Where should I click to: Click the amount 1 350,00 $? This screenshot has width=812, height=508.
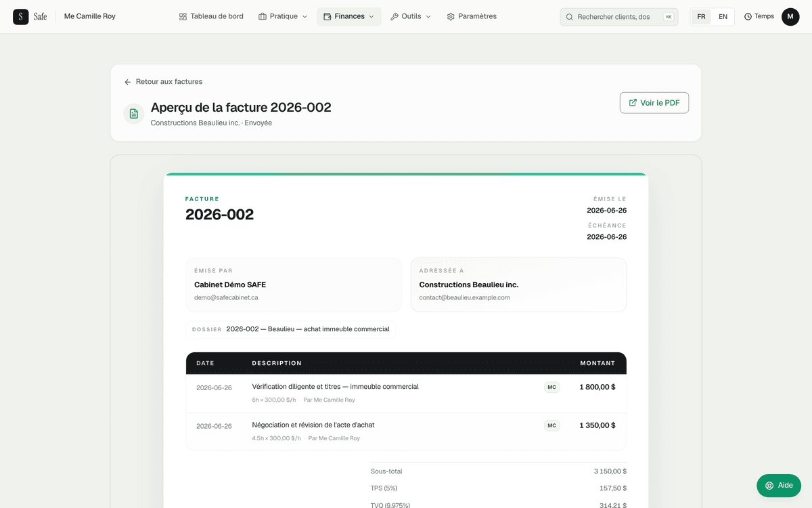point(597,426)
